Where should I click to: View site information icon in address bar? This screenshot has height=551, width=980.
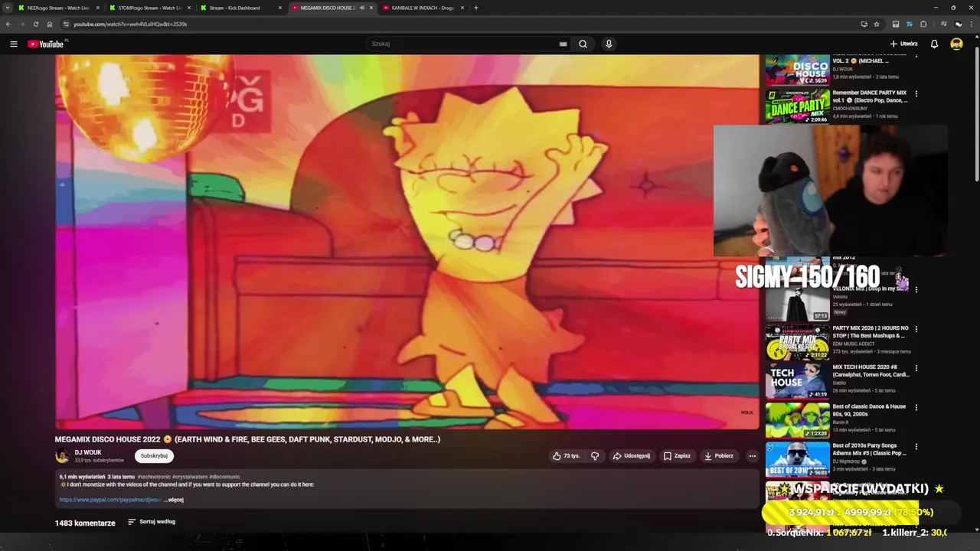(x=66, y=24)
